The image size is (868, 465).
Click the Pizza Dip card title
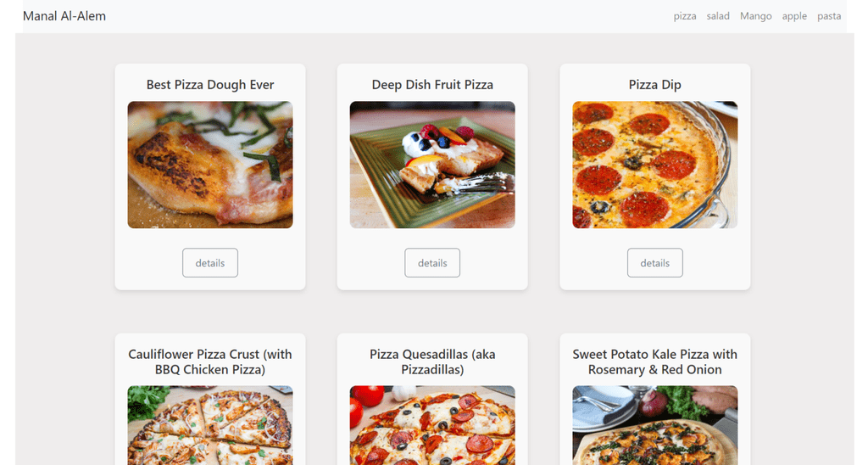click(x=655, y=85)
